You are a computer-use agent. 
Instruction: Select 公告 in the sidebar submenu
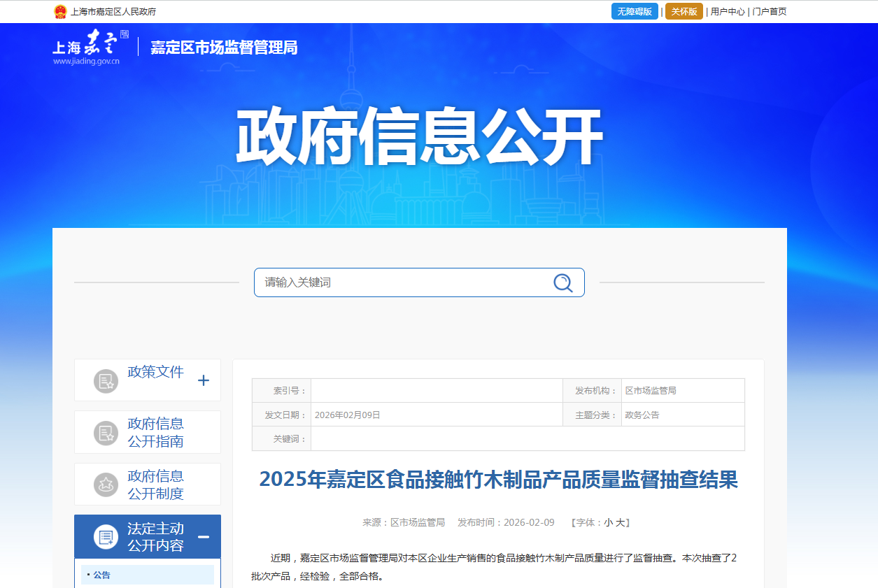pyautogui.click(x=102, y=575)
